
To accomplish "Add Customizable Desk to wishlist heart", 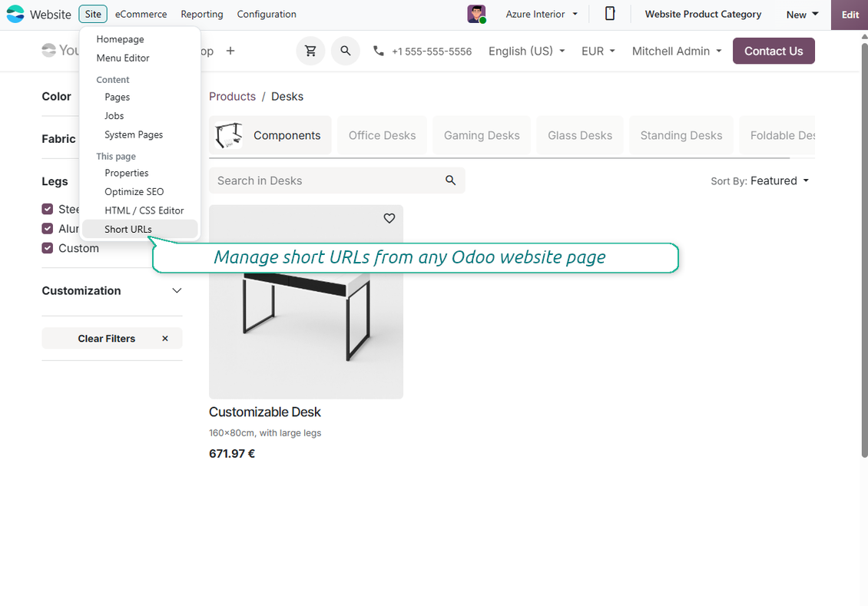I will [x=389, y=219].
